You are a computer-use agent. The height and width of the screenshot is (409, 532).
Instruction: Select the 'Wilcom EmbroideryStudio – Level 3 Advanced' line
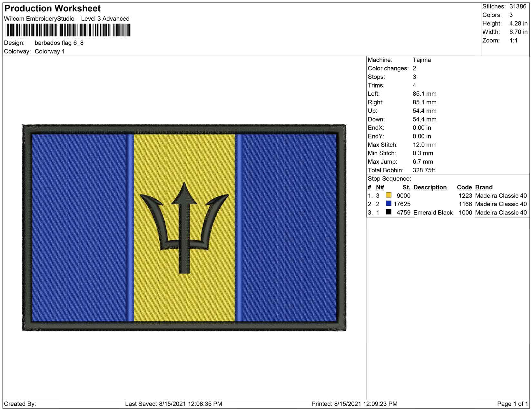(x=67, y=19)
